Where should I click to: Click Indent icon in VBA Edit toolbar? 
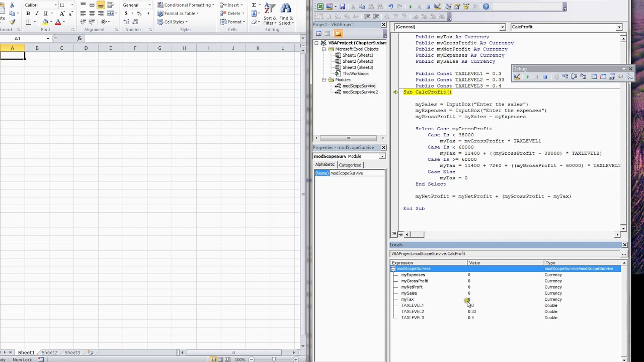(367, 17)
